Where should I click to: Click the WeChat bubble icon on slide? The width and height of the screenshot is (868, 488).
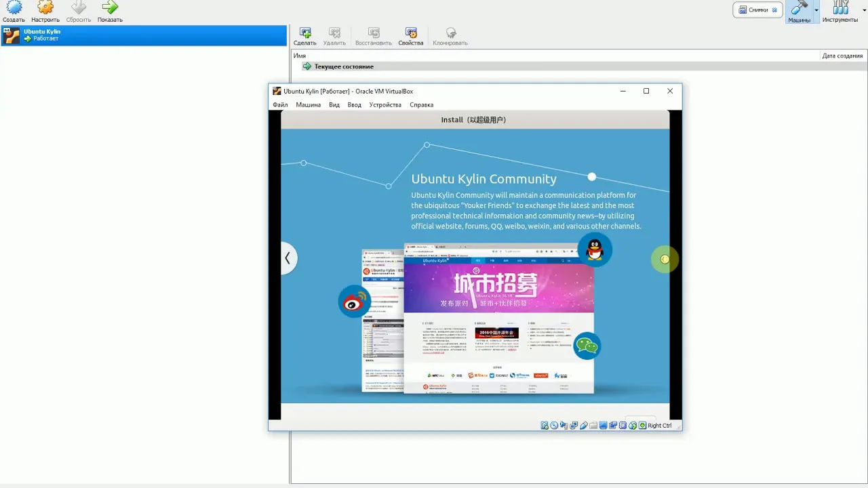[587, 346]
